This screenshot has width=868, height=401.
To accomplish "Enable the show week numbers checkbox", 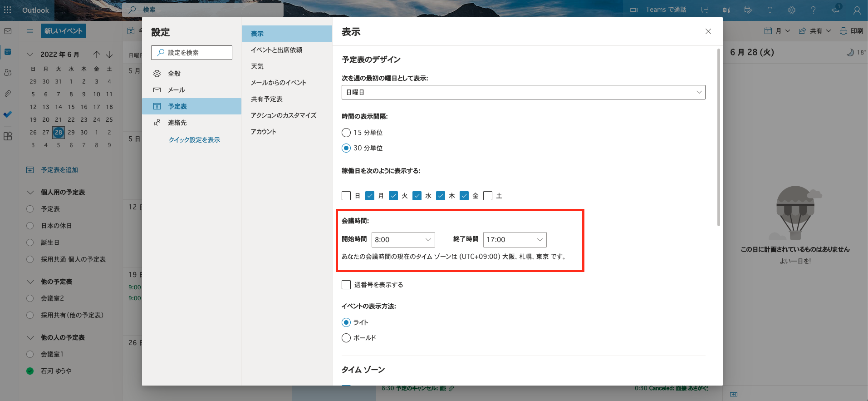I will pyautogui.click(x=346, y=285).
